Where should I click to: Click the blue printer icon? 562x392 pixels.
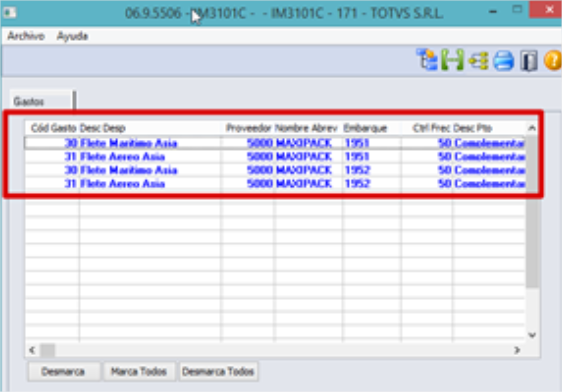coord(504,60)
